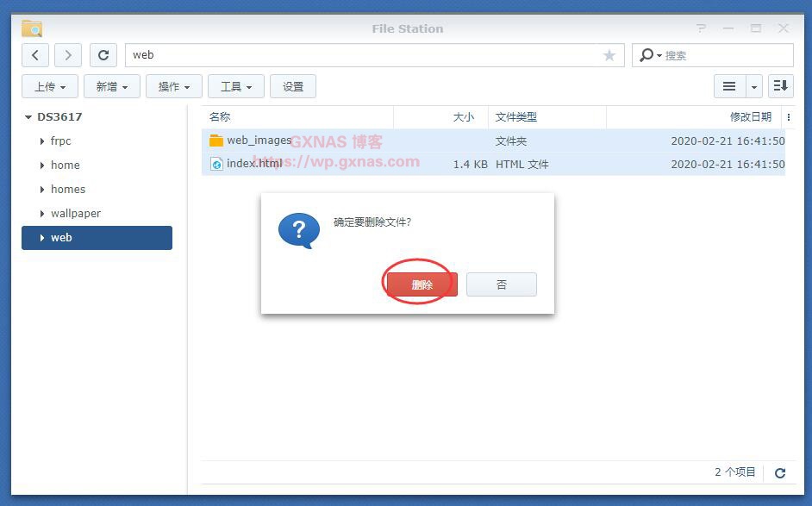Select DS3617 root label

coord(59,117)
